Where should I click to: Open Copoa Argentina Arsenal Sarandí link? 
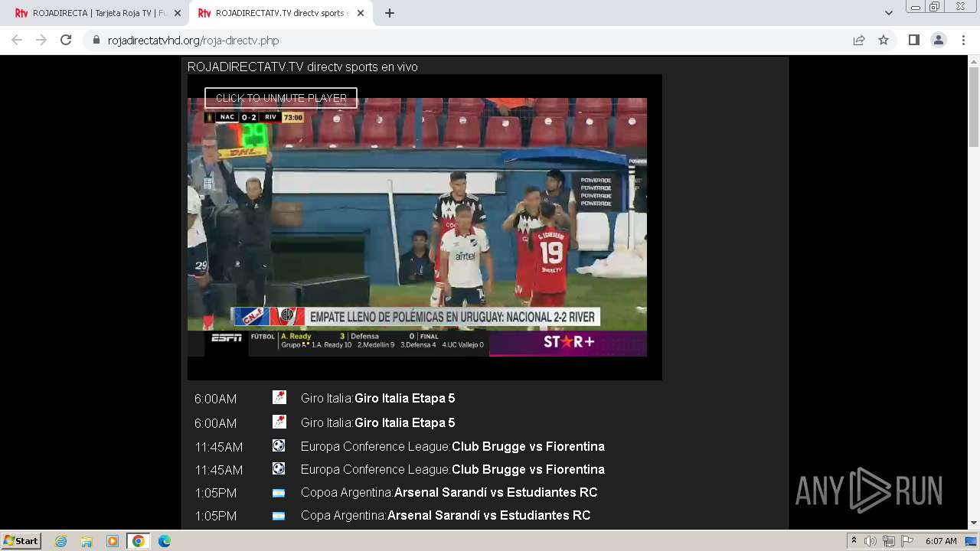point(495,492)
